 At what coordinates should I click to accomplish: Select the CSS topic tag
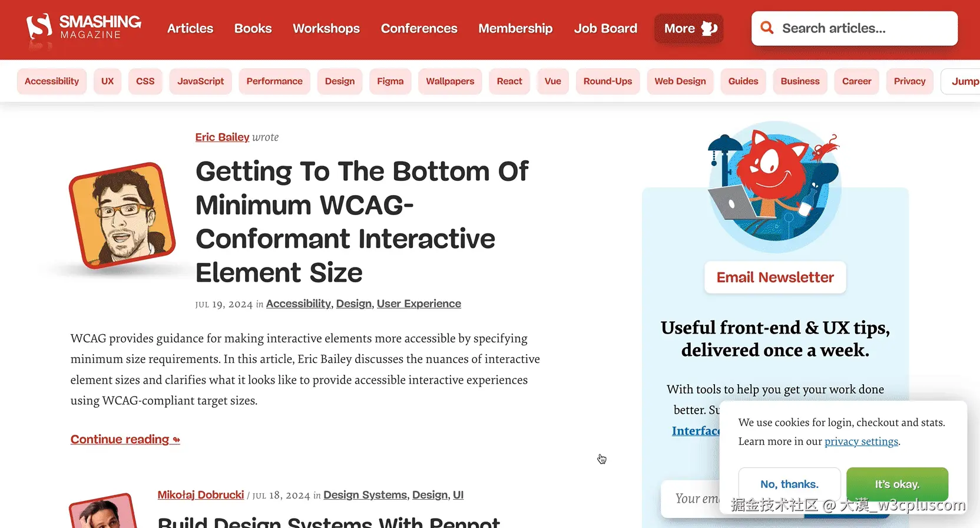(145, 81)
